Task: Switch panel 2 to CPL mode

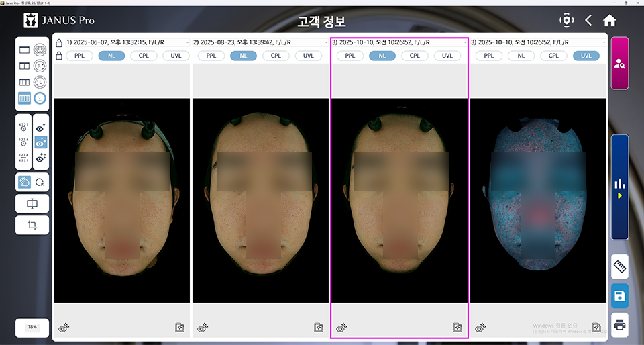Action: tap(276, 56)
